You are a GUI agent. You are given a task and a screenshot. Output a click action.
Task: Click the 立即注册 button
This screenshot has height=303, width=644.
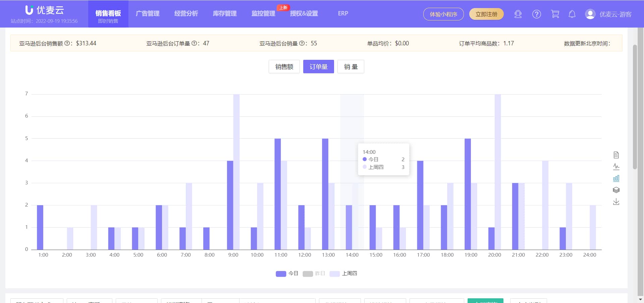pyautogui.click(x=486, y=14)
